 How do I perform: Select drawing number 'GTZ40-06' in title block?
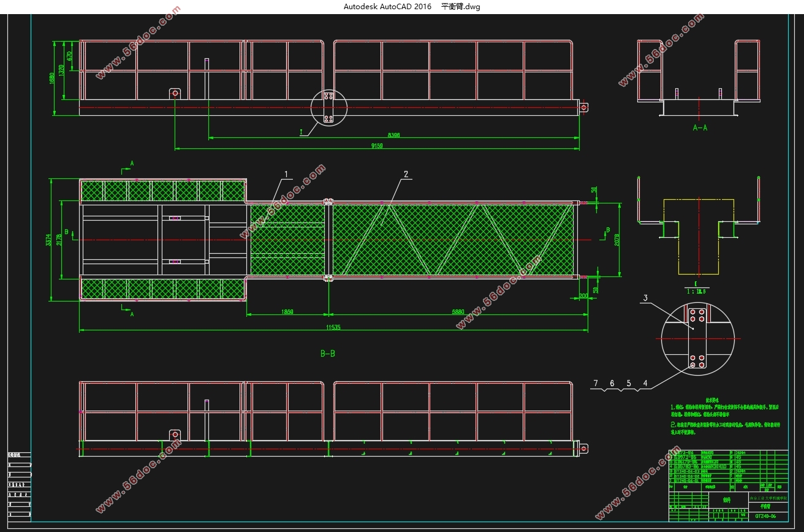click(765, 517)
